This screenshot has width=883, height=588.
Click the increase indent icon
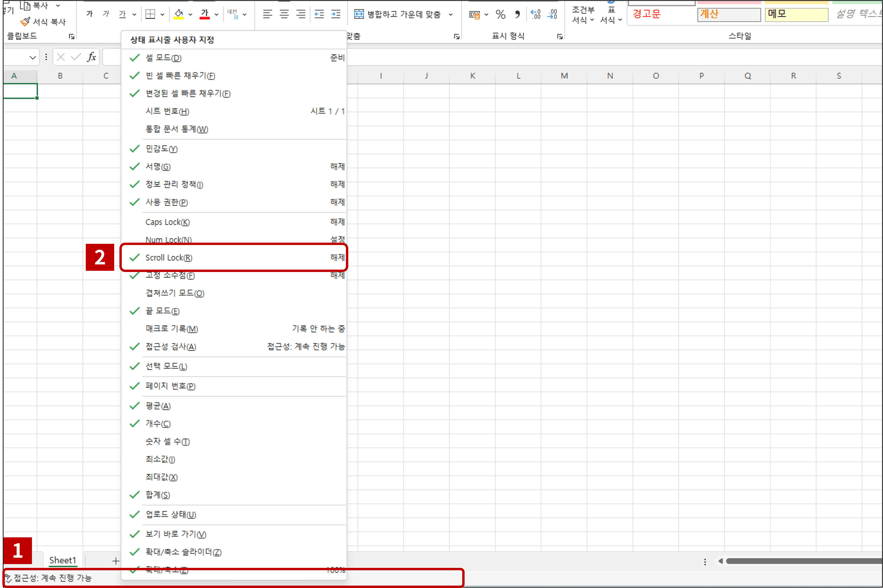[x=335, y=14]
